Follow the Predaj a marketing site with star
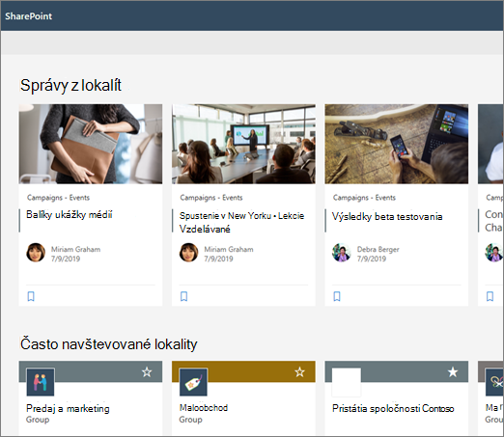Image resolution: width=504 pixels, height=437 pixels. point(147,372)
